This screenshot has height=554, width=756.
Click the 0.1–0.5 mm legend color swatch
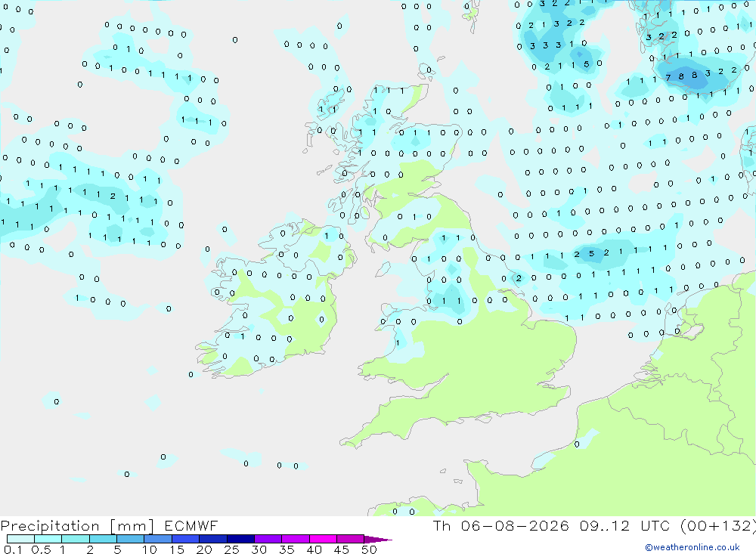pyautogui.click(x=20, y=539)
